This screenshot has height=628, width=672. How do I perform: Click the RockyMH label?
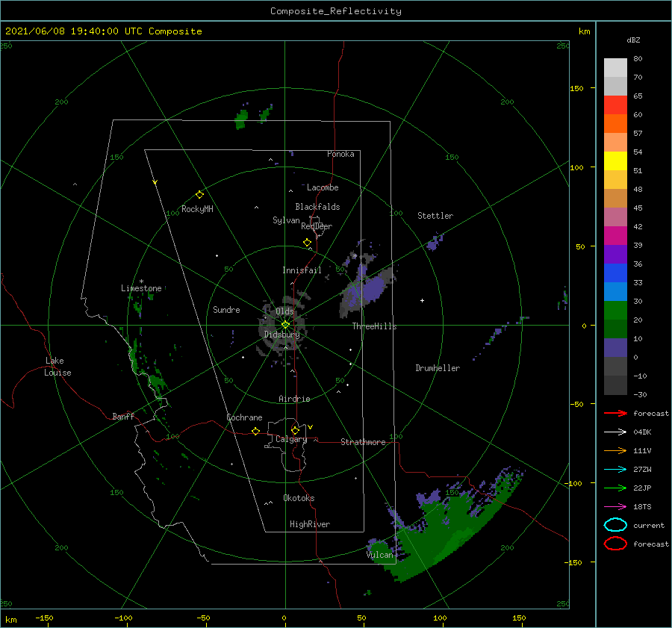pos(197,209)
